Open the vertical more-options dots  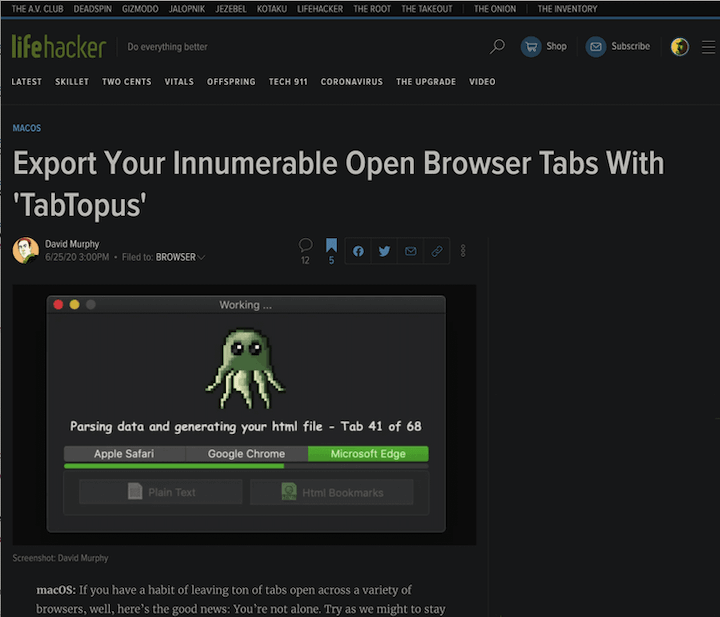point(463,251)
